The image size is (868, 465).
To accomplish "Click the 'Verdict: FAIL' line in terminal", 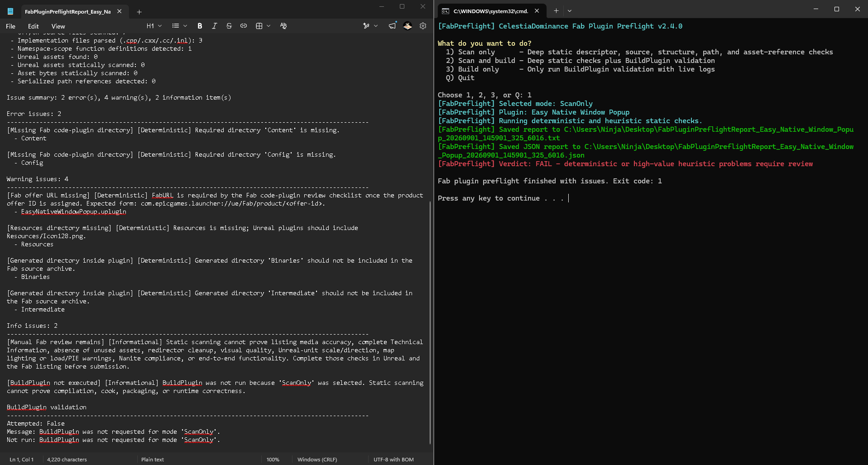I will click(625, 164).
